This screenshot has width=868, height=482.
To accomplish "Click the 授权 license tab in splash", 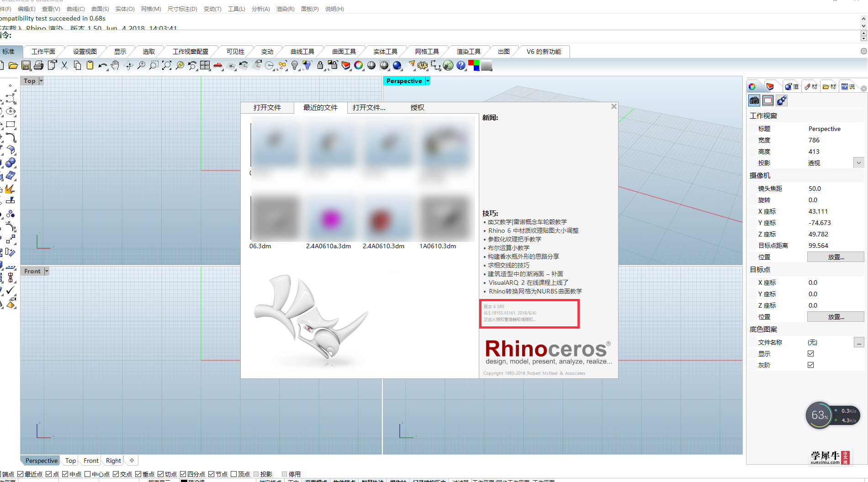I will [x=418, y=108].
